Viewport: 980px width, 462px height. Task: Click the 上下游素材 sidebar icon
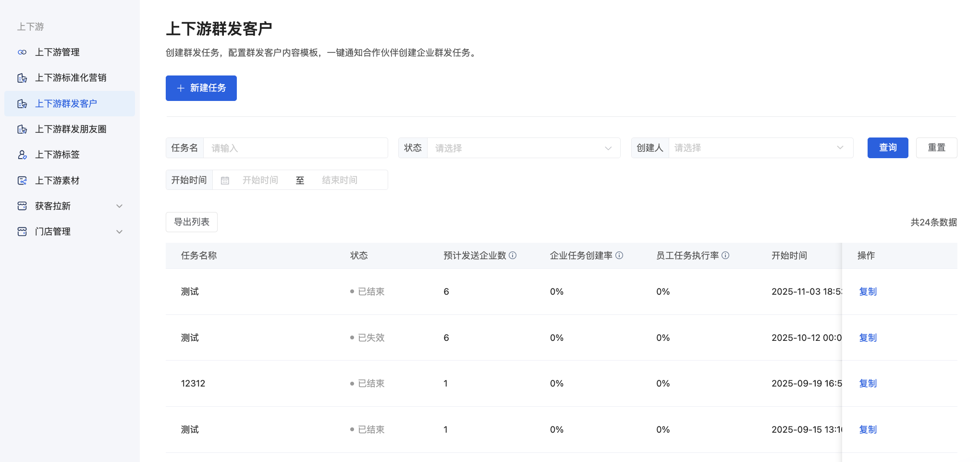tap(22, 181)
